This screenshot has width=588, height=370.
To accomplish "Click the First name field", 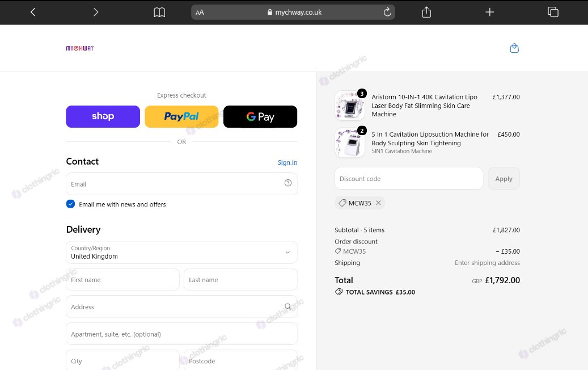I will pyautogui.click(x=122, y=280).
